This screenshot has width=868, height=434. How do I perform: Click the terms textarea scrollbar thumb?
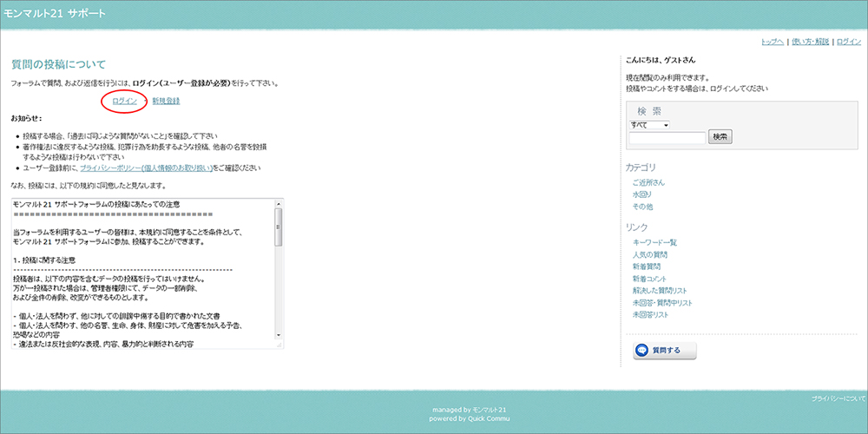279,227
